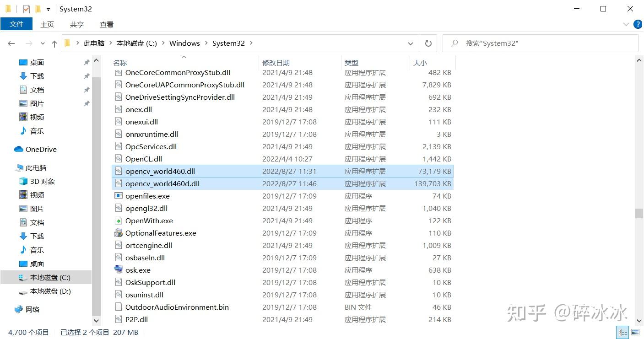The image size is (644, 339).
Task: Open recent locations with address bar chevron
Action: [411, 43]
